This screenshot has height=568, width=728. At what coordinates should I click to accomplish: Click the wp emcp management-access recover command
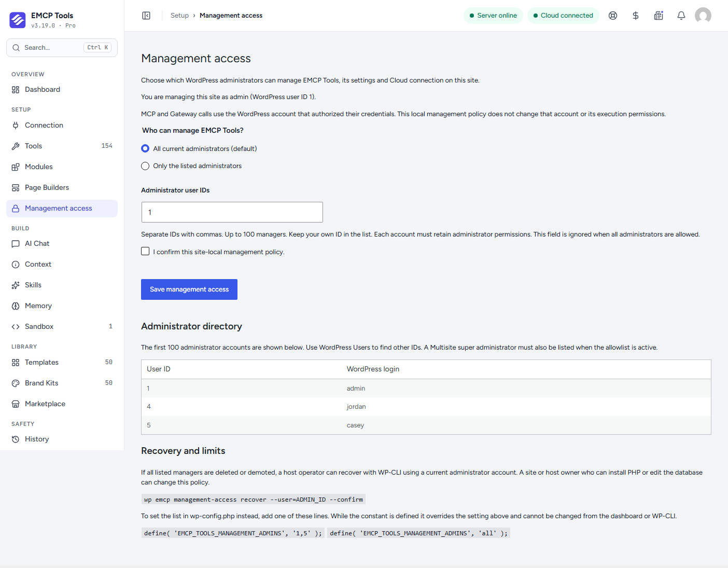[254, 500]
